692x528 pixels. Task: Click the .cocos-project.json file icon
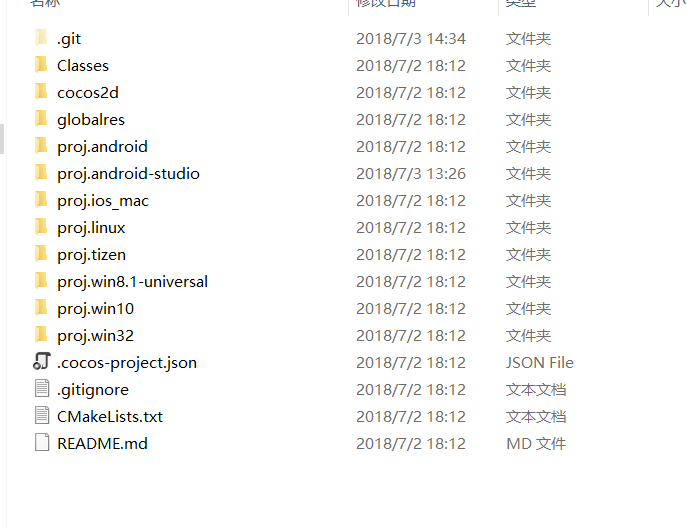(x=42, y=362)
